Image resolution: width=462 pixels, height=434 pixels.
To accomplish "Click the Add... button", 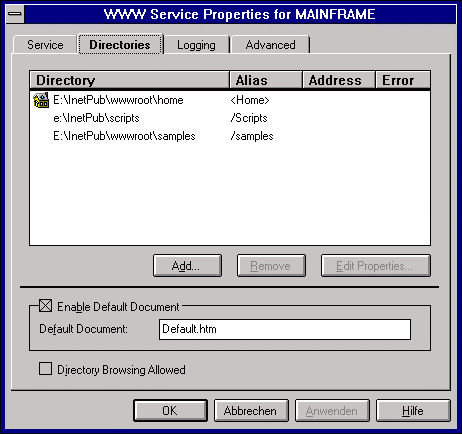I will click(x=187, y=266).
